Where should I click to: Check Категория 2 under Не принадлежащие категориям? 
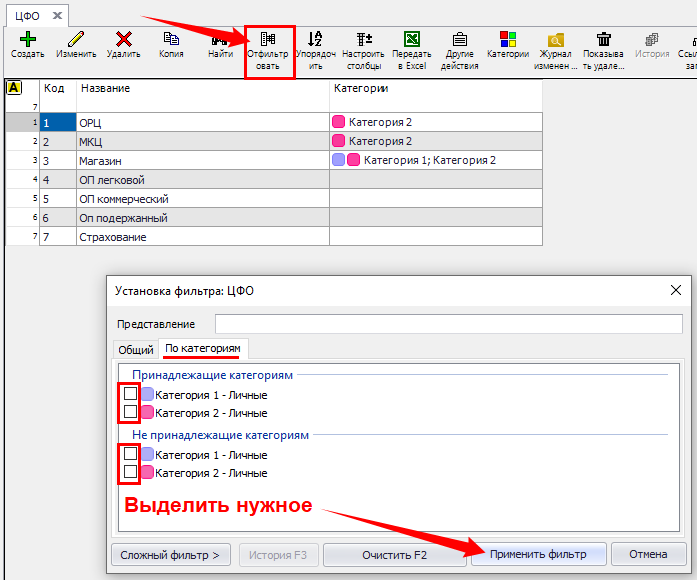pyautogui.click(x=130, y=471)
